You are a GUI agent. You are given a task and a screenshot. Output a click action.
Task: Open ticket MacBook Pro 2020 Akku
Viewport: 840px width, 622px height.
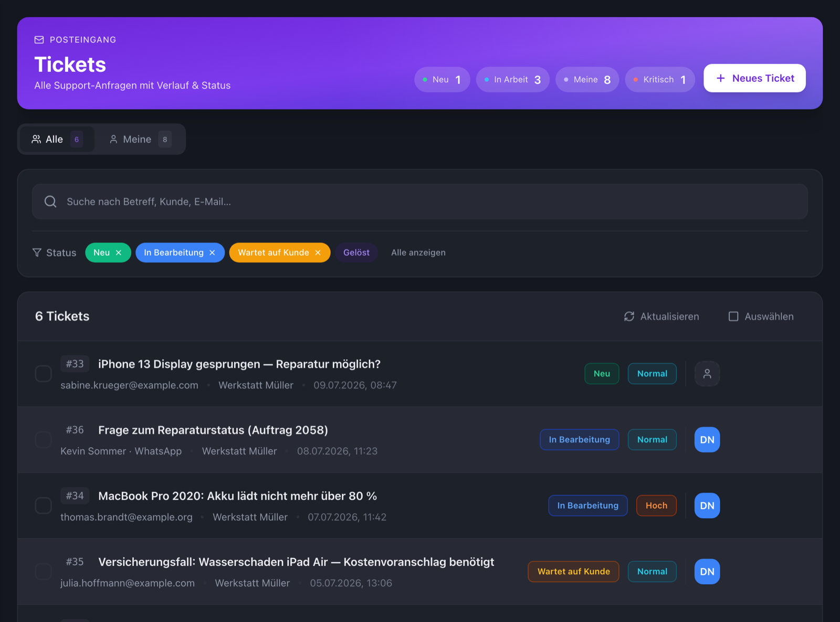pyautogui.click(x=238, y=496)
